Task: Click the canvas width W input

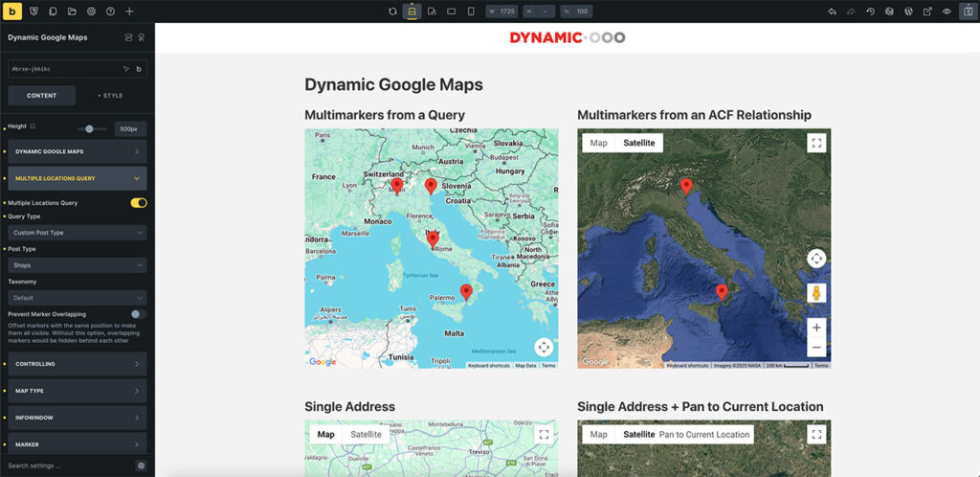Action: (x=501, y=11)
